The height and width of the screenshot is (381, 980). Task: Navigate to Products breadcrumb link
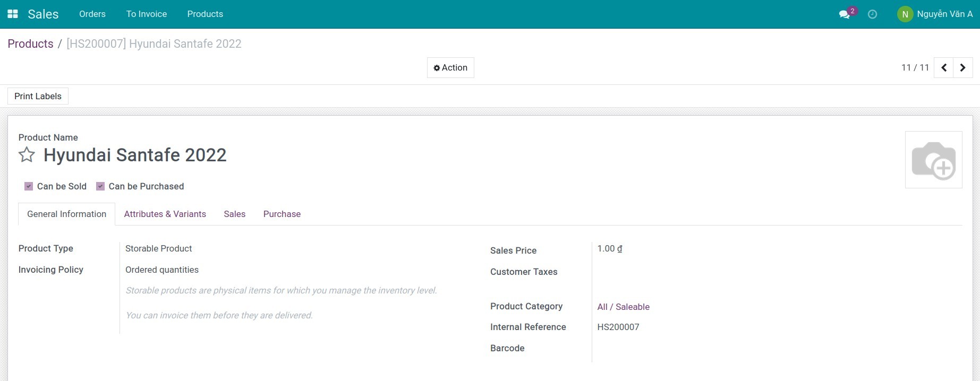[x=30, y=44]
